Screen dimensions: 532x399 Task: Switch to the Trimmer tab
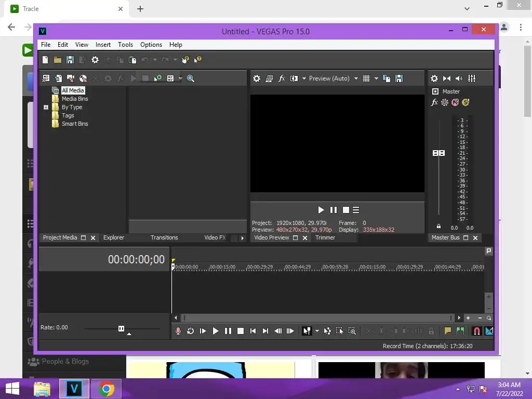(325, 237)
